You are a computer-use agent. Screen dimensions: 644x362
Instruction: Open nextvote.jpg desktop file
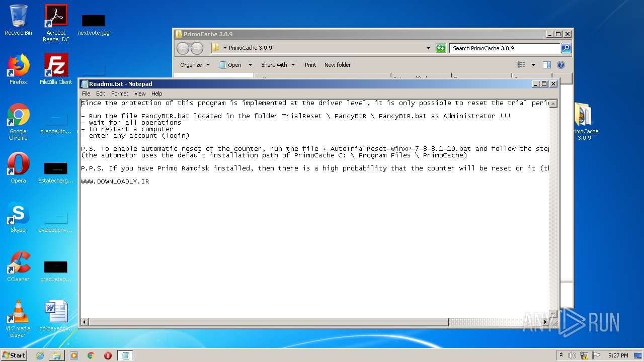tap(93, 24)
